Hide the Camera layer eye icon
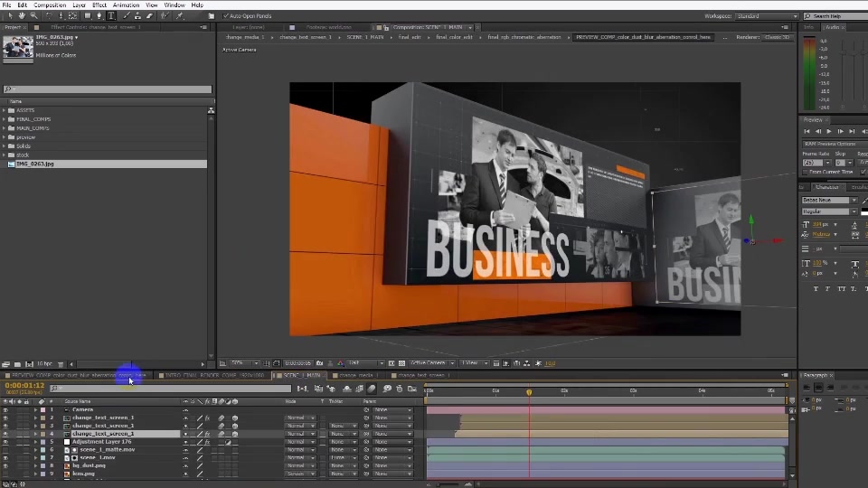The width and height of the screenshot is (868, 488). [5, 410]
